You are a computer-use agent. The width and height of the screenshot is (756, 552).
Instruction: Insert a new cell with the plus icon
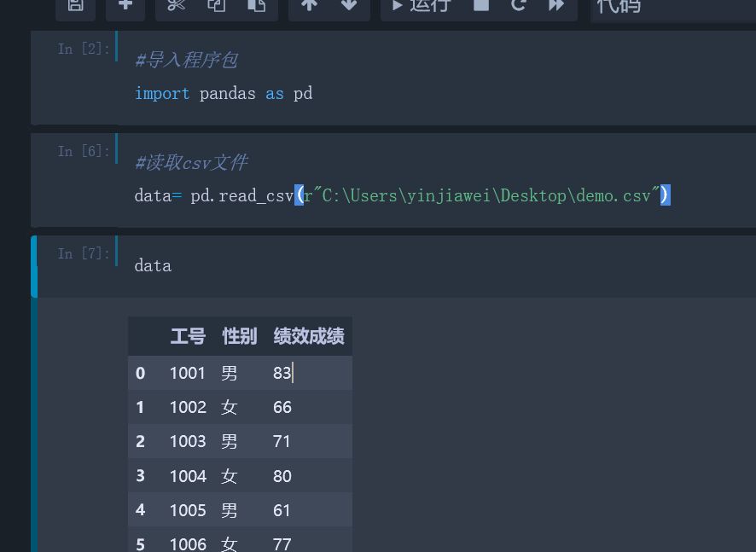click(x=125, y=7)
